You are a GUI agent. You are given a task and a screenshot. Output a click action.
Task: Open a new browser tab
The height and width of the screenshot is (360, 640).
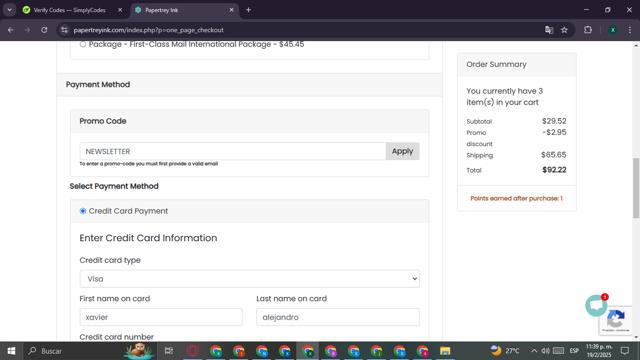click(248, 10)
